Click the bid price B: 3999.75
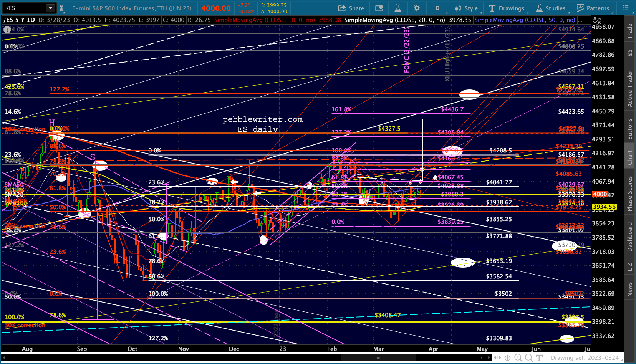Image resolution: width=636 pixels, height=364 pixels. click(x=274, y=5)
